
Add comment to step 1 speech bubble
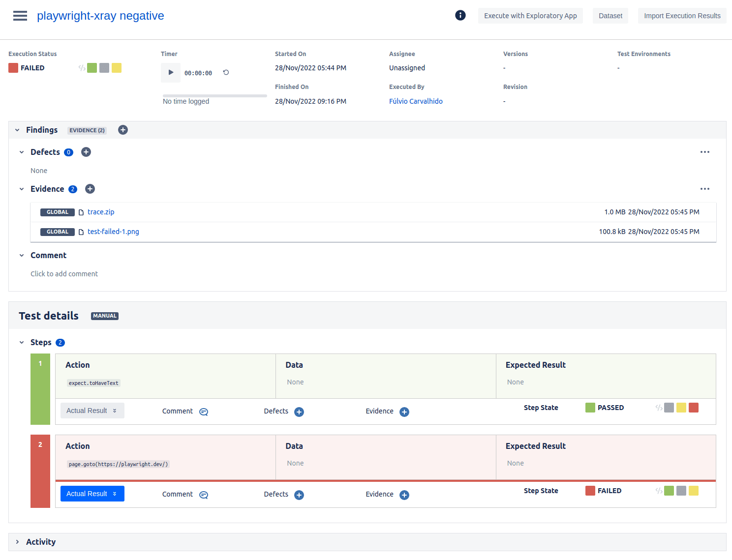[x=204, y=412]
